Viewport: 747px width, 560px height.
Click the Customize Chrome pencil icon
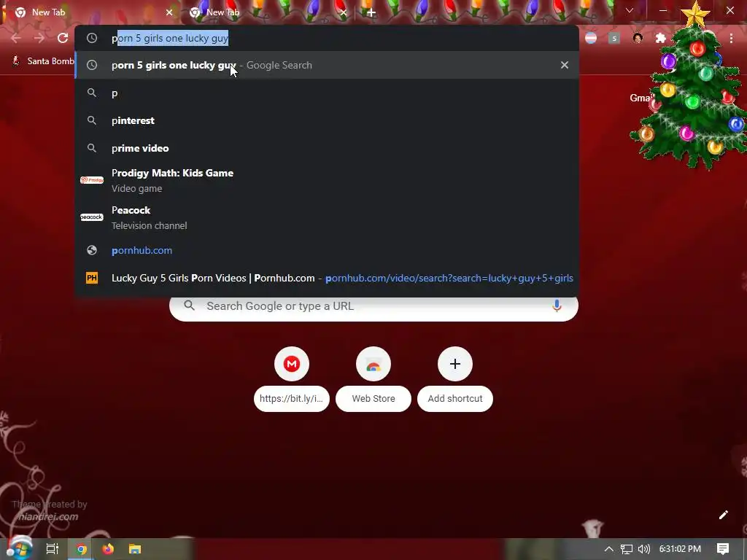tap(723, 515)
